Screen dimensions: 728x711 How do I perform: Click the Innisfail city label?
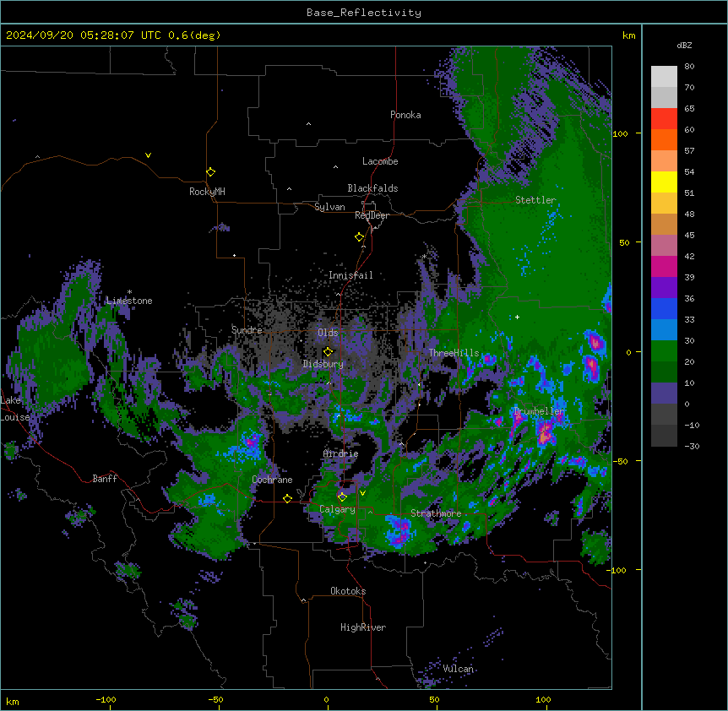point(350,275)
